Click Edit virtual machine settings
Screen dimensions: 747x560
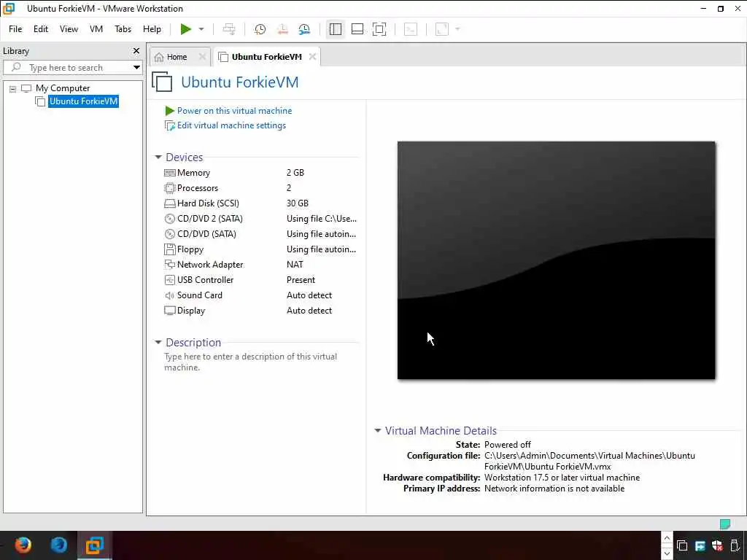pos(231,125)
